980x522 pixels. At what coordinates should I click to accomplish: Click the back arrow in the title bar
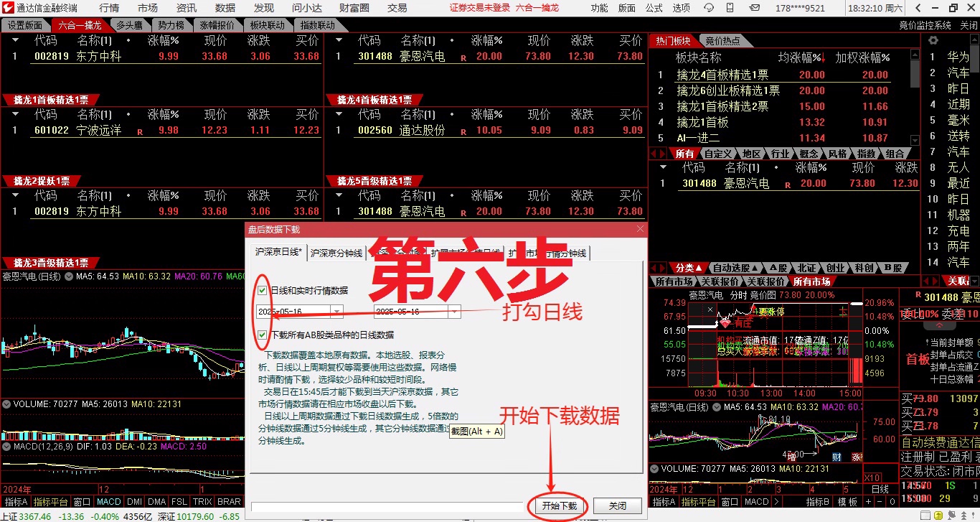click(x=918, y=7)
